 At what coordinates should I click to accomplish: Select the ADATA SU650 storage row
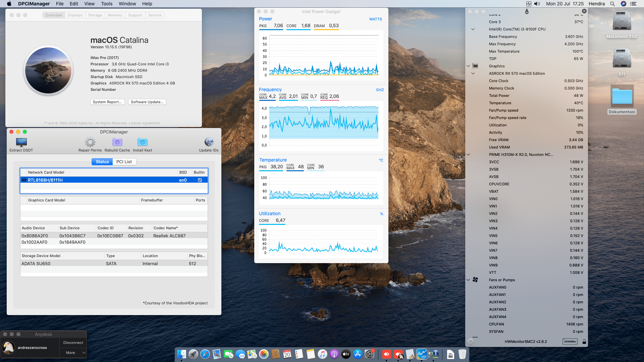coord(114,263)
